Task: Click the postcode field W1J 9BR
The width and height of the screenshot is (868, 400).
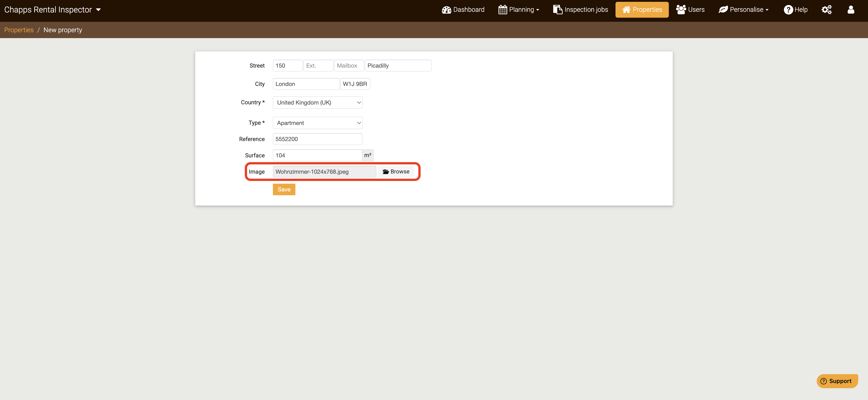Action: pyautogui.click(x=355, y=84)
